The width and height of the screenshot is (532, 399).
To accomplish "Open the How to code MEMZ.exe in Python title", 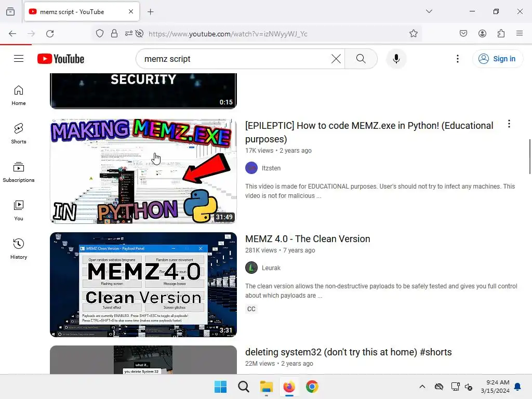I will (369, 132).
